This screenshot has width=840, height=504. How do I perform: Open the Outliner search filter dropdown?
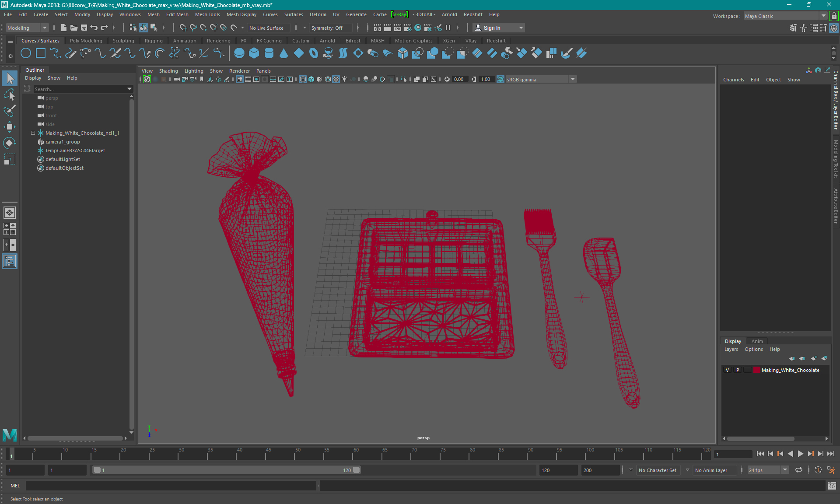[x=129, y=89]
